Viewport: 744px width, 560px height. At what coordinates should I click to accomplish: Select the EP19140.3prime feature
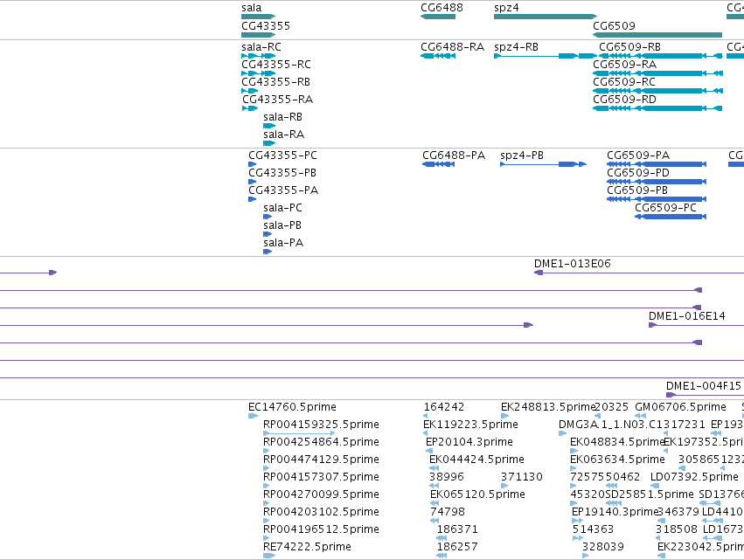tap(578, 521)
